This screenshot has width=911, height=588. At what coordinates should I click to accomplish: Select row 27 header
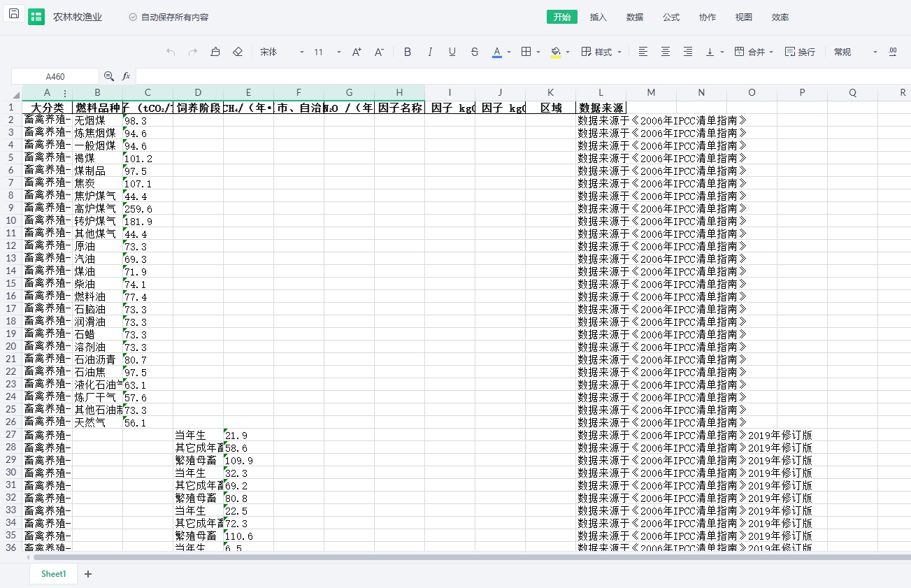(x=11, y=435)
